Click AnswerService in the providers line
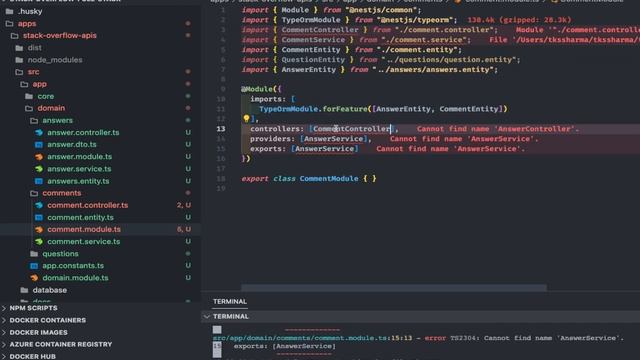640x360 pixels. [x=333, y=139]
